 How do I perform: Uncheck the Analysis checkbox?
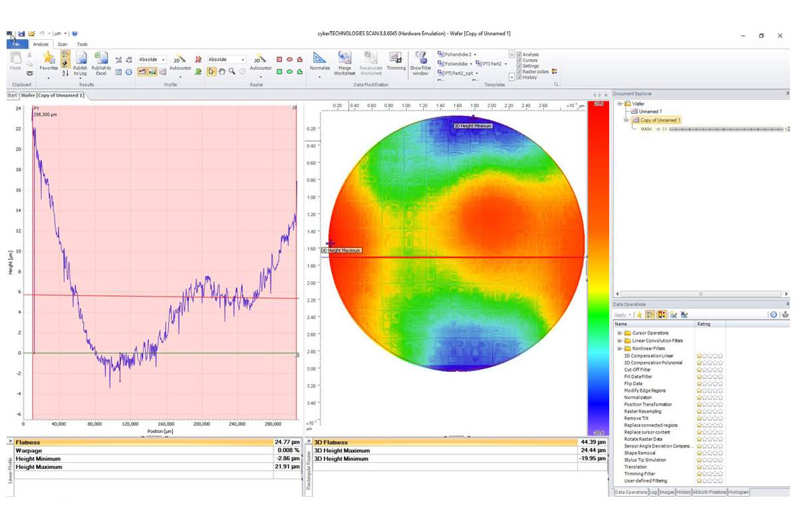(x=519, y=55)
